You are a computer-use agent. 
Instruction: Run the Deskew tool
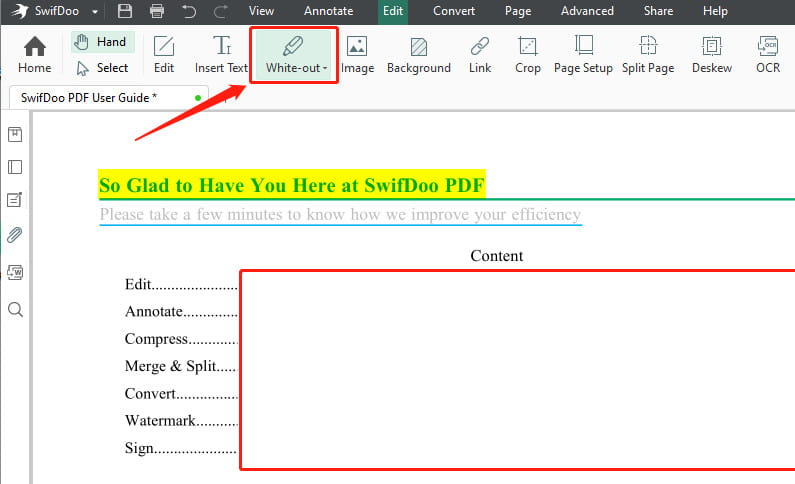point(712,55)
